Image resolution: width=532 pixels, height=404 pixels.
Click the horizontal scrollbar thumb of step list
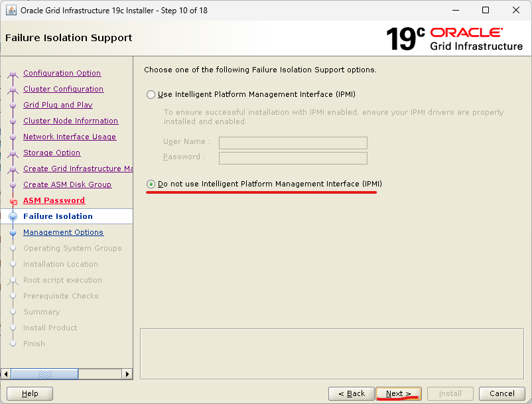(44, 374)
